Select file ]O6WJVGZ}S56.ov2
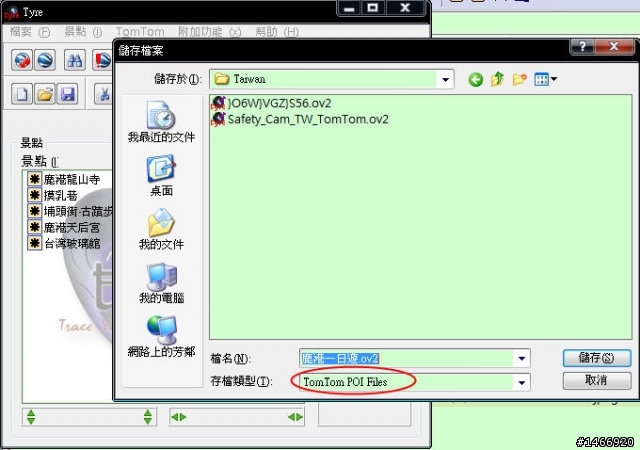Image resolution: width=640 pixels, height=450 pixels. click(x=271, y=103)
